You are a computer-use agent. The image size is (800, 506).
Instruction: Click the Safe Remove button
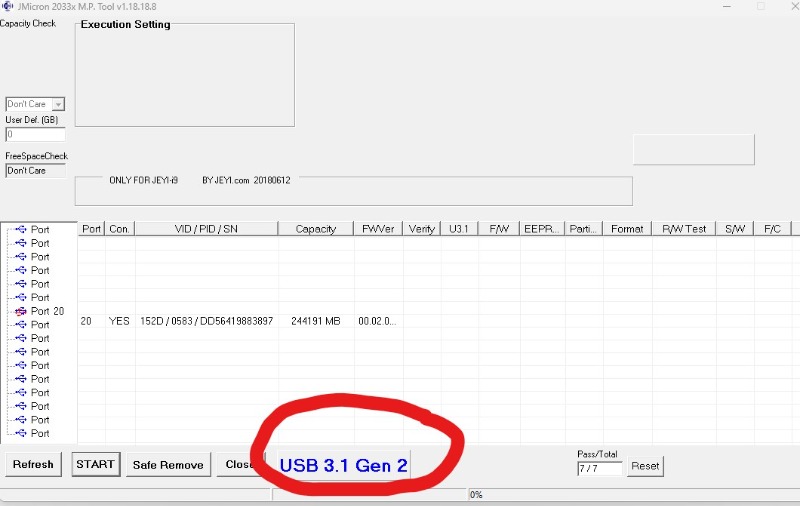(x=168, y=464)
